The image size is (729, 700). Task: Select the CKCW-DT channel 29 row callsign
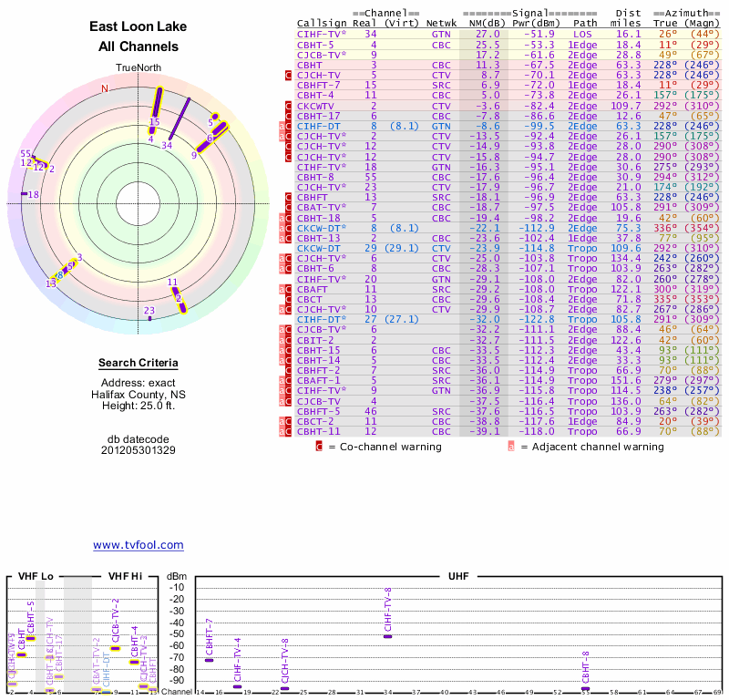(320, 248)
